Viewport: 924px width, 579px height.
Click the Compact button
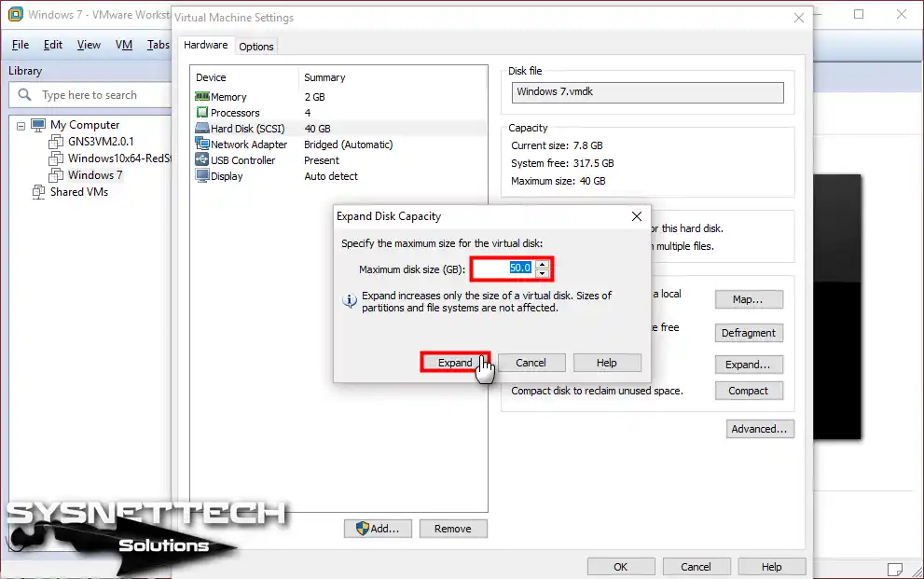tap(749, 390)
